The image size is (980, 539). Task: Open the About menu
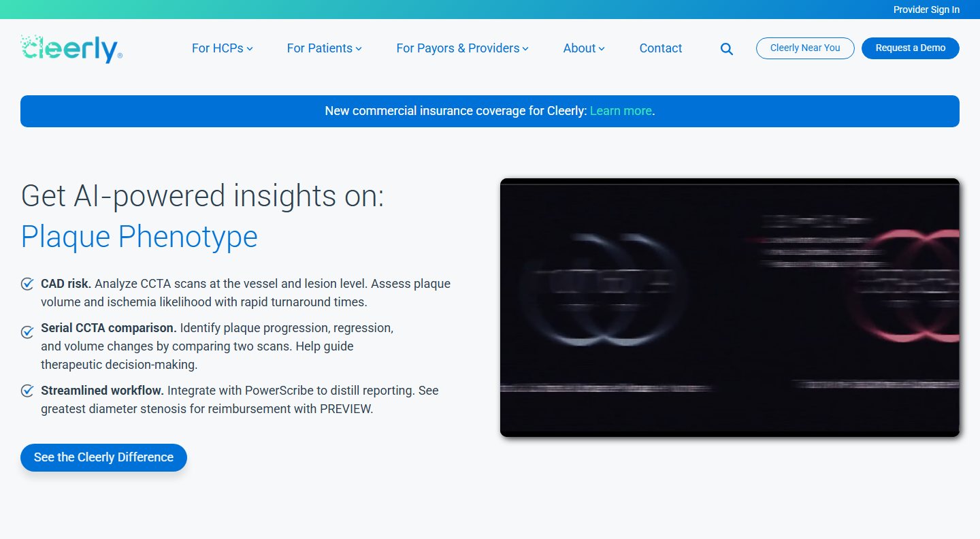[580, 48]
